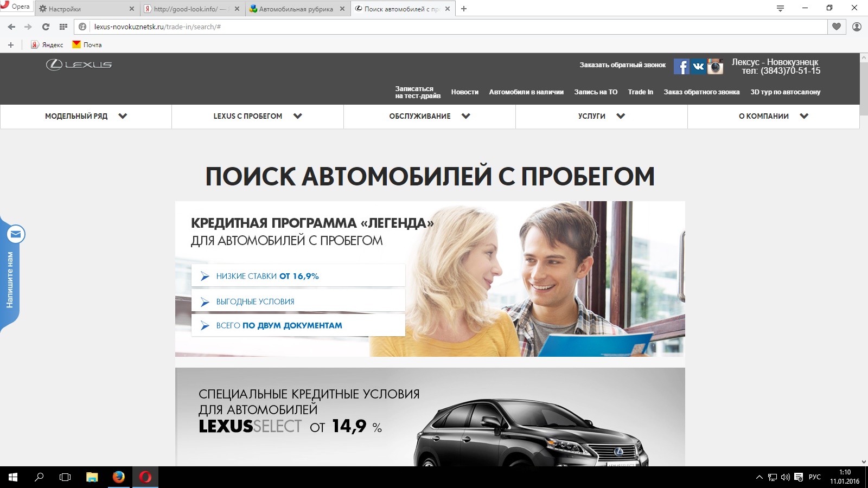
Task: Open Заказ обратного звонка link
Action: point(701,92)
